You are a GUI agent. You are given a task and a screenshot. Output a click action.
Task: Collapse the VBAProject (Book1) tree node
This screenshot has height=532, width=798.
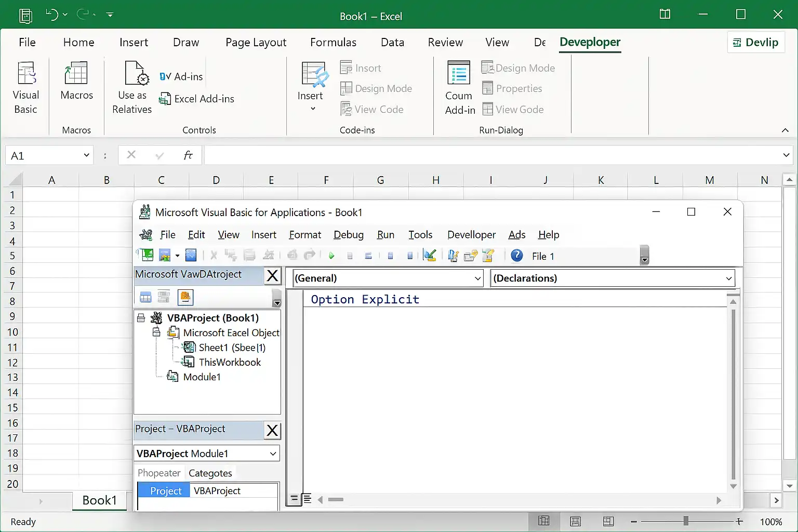pyautogui.click(x=141, y=318)
